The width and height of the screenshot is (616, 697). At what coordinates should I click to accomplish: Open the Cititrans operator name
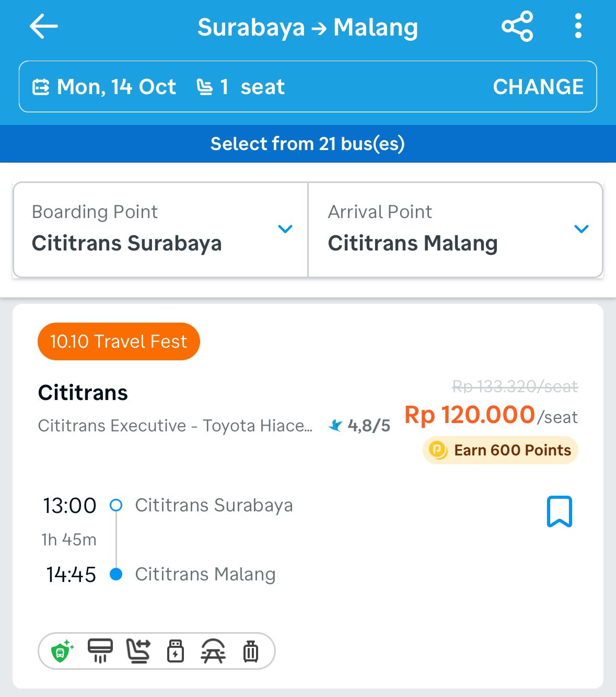(83, 393)
